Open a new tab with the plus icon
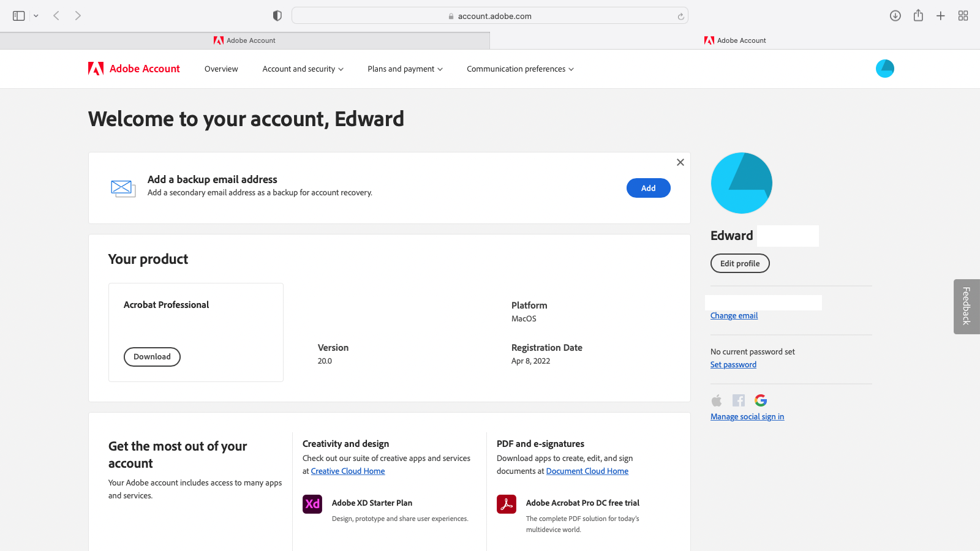 click(941, 16)
